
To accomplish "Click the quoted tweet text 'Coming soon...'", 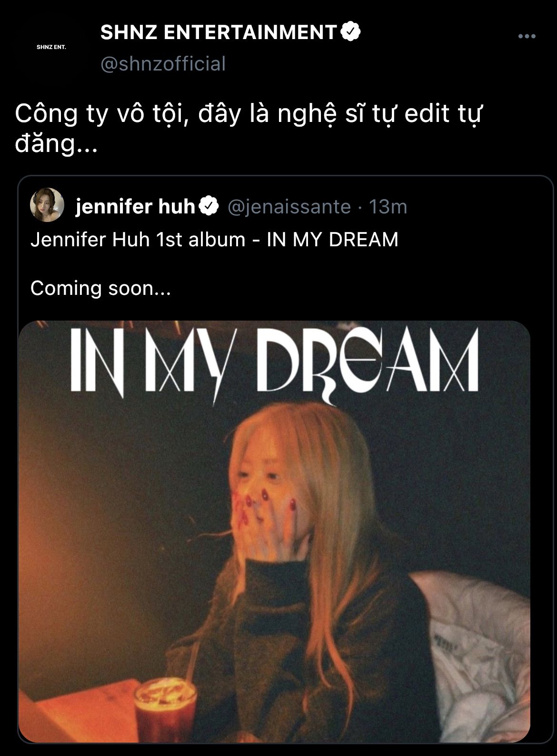I will click(100, 288).
